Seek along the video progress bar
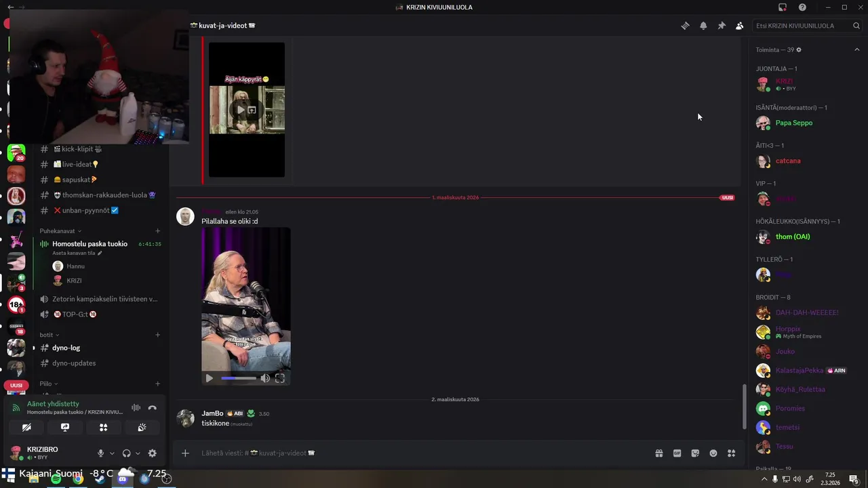 (239, 378)
